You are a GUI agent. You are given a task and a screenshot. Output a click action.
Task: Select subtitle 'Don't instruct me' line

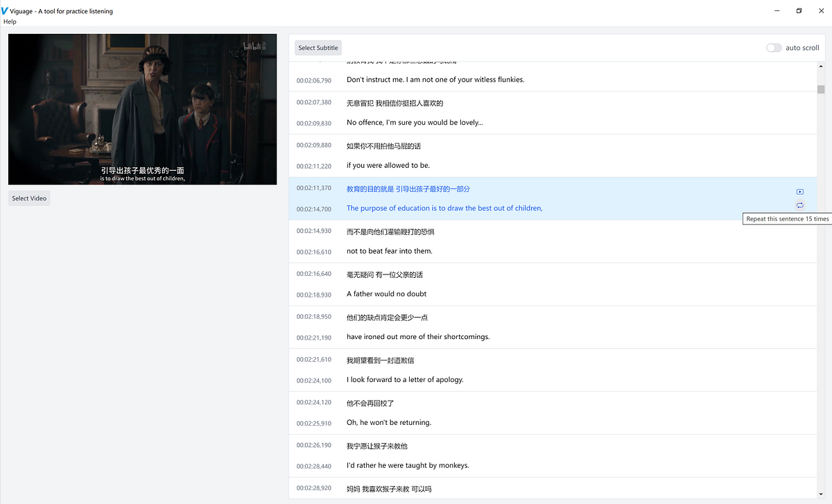(x=435, y=79)
